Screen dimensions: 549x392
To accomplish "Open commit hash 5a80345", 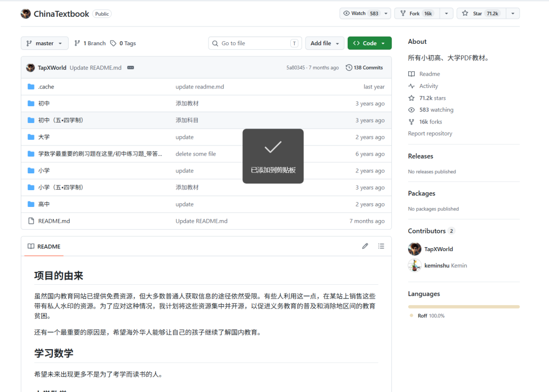I will (x=295, y=68).
